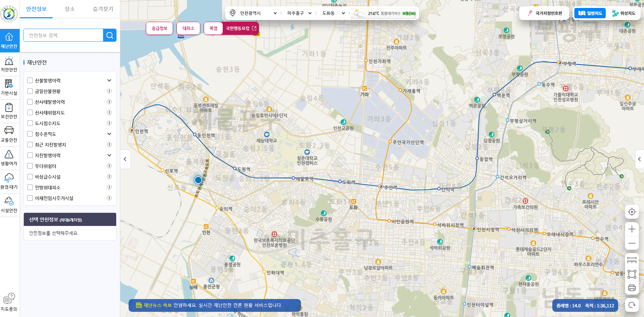This screenshot has height=317, width=644.
Task: Click info icon beside 민방위대피소
Action: (109, 187)
